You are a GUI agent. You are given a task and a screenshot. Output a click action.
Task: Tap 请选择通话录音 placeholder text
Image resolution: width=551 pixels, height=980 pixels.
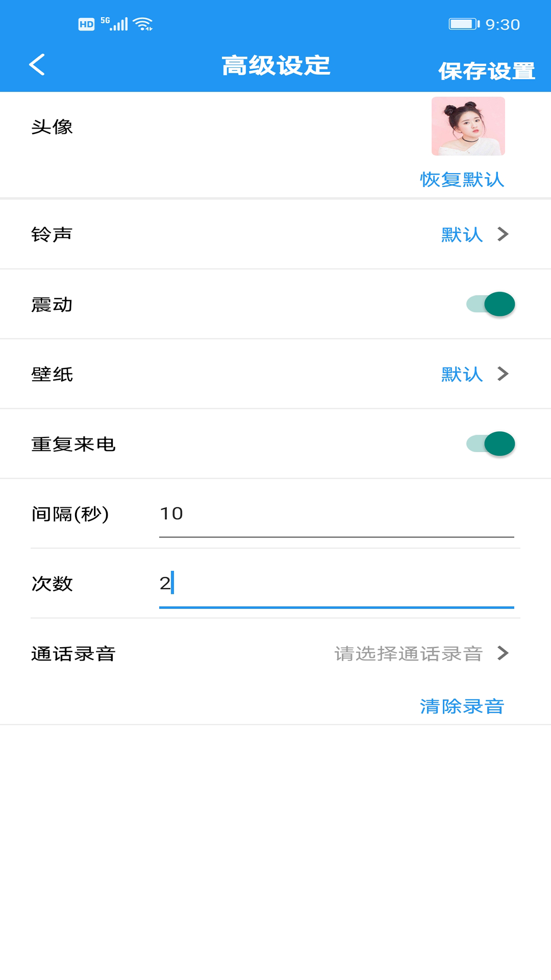[408, 653]
